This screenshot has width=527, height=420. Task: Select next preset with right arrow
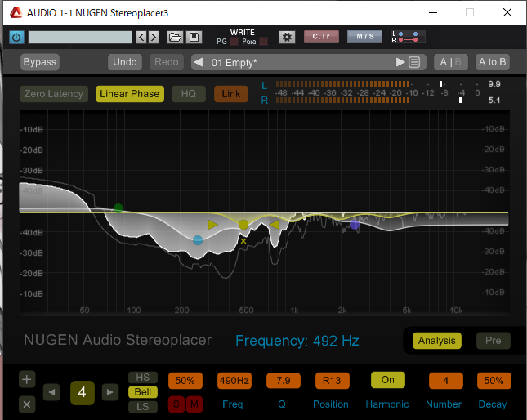[400, 62]
